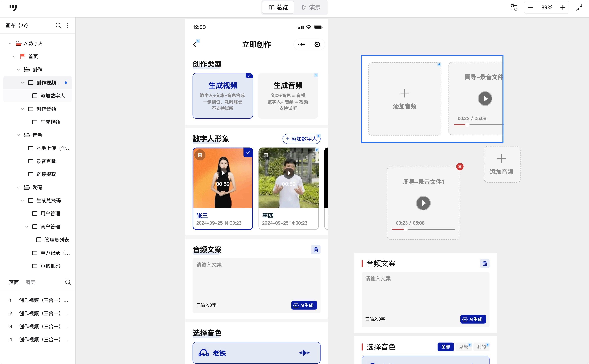Viewport: 589px width, 364px height.
Task: Select the 添加数字人 canvas
Action: (x=38, y=96)
